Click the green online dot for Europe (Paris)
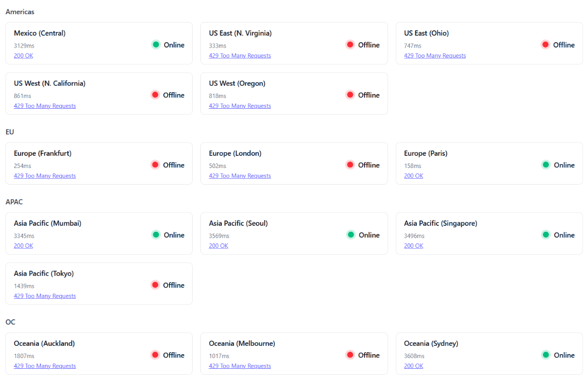 [x=546, y=165]
